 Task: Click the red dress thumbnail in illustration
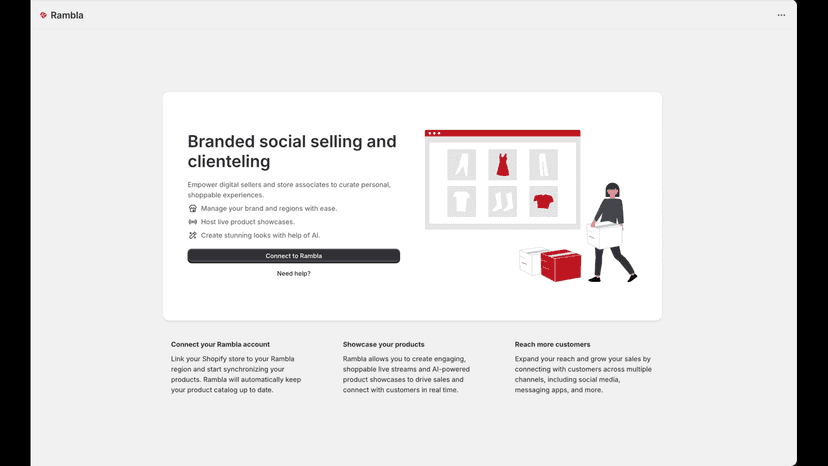pos(502,164)
